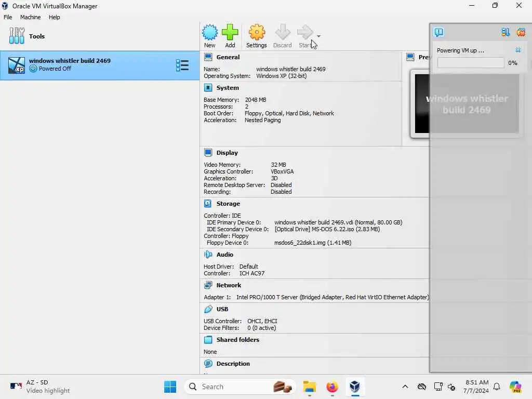
Task: Click the "VBoxVGA" graphics controller value
Action: coord(282,171)
